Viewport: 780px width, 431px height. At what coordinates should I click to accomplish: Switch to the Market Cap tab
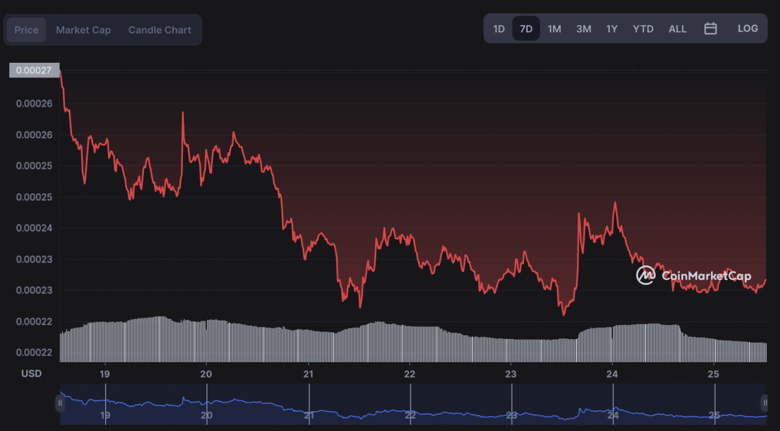coord(83,30)
